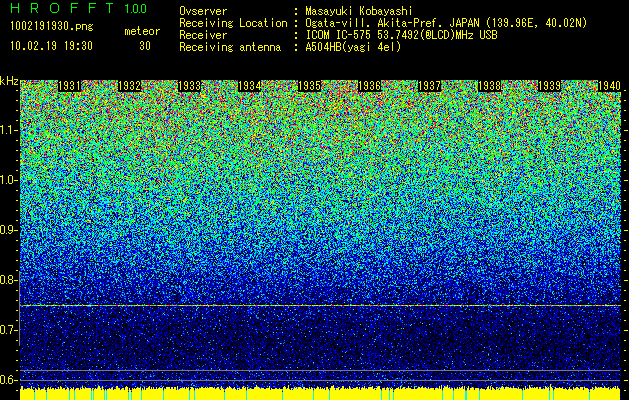
Task: Click the Ovserver field label
Action: tap(203, 11)
